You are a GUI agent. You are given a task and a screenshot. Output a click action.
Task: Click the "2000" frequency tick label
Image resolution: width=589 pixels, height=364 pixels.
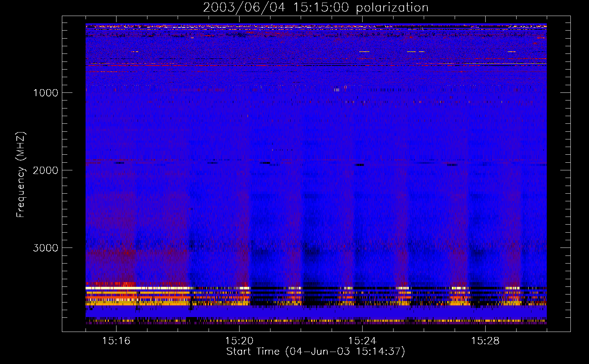(x=46, y=170)
